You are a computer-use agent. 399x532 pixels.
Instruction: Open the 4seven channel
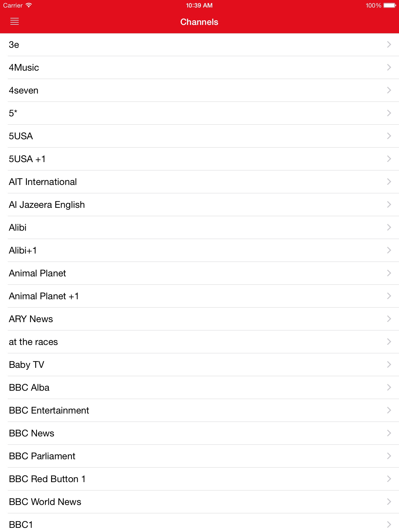[24, 90]
